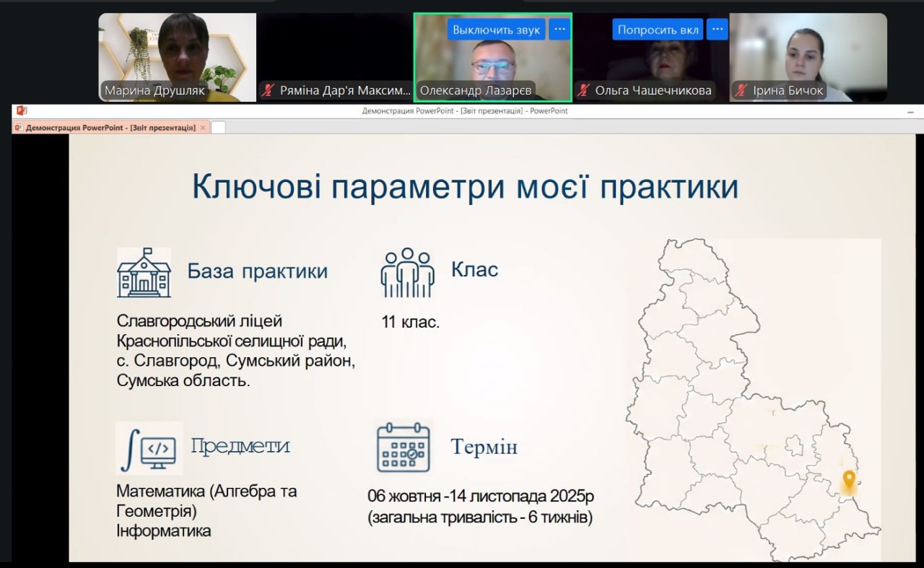The width and height of the screenshot is (924, 568).
Task: Click the calendar icon next to Термін
Action: 404,447
